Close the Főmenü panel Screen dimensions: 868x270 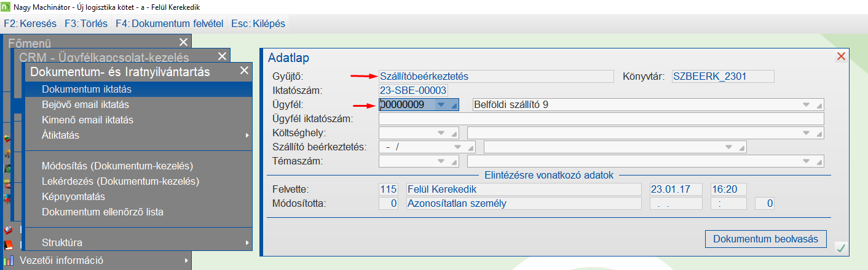pos(183,42)
